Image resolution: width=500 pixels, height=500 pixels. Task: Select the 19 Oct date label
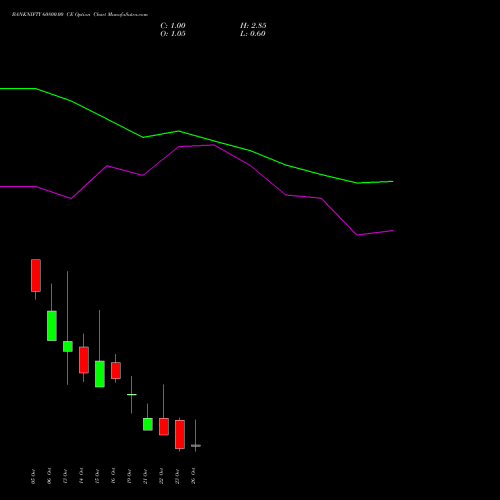click(129, 476)
